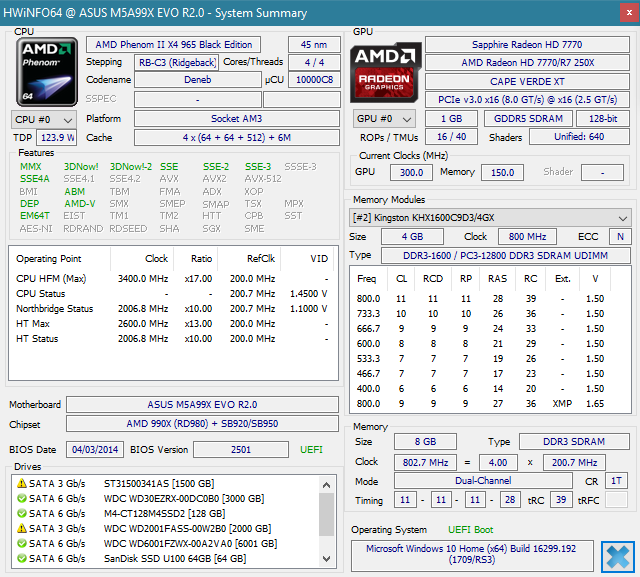Click green check icon beside WDC WD30EZRX drive
Image resolution: width=640 pixels, height=577 pixels.
tap(22, 499)
